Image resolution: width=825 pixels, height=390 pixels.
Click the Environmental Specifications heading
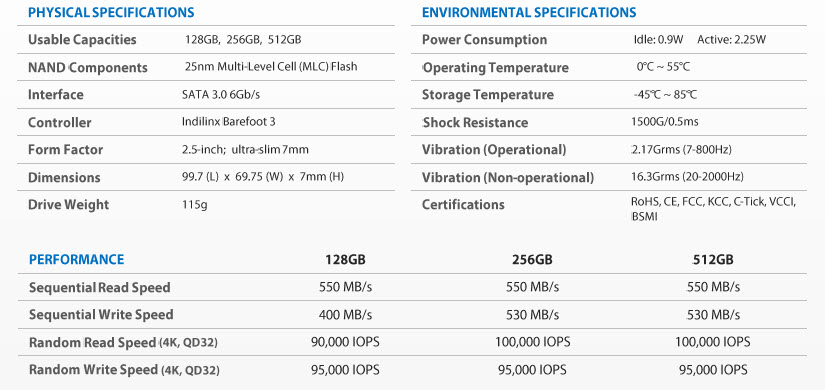coord(529,12)
